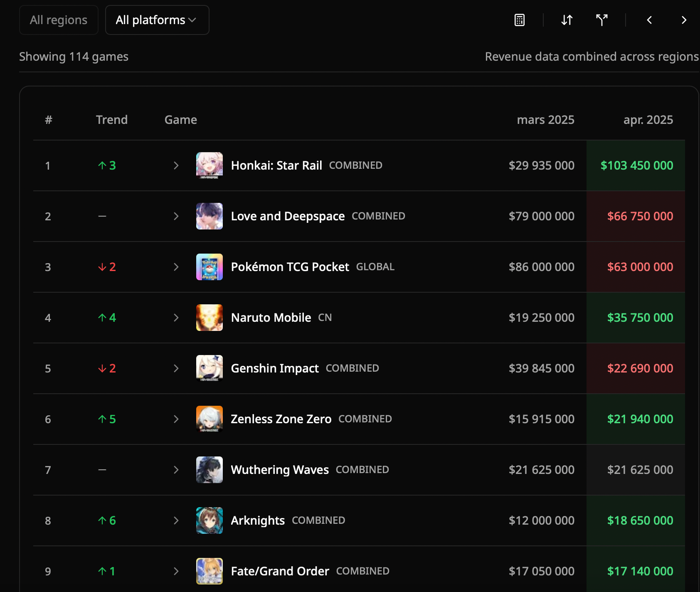Click Arknights April revenue $18 650 000
Image resolution: width=700 pixels, height=592 pixels.
[640, 520]
